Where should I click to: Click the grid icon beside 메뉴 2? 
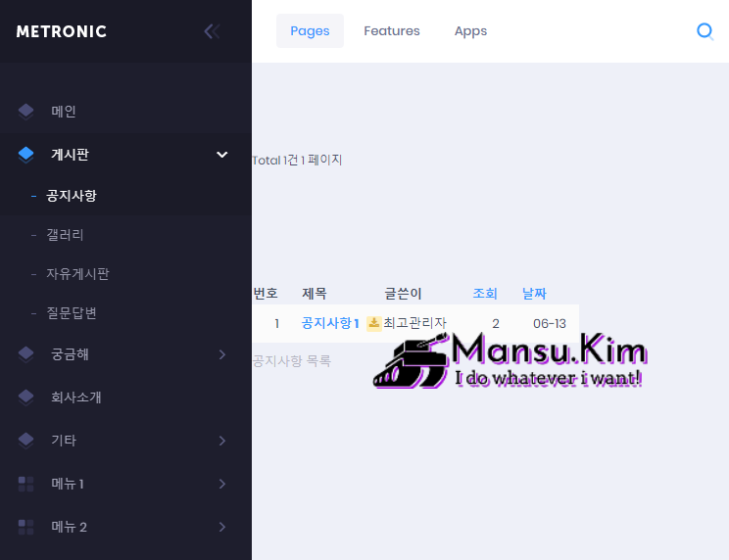(25, 527)
